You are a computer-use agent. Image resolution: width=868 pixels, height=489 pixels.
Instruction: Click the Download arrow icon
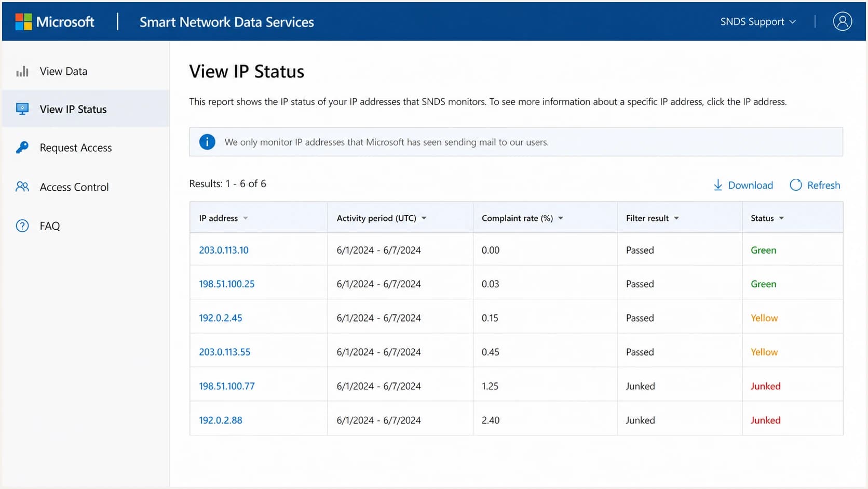pos(718,185)
